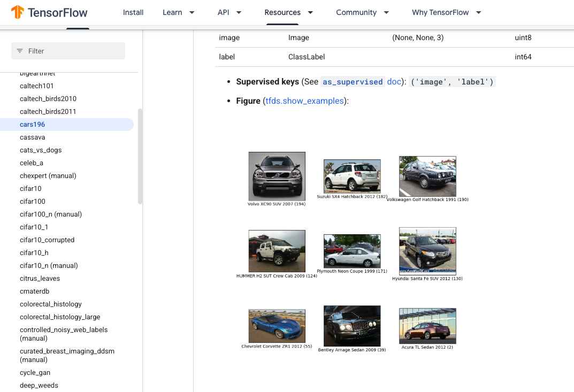This screenshot has width=574, height=392.
Task: Open the Learn menu
Action: pos(172,12)
